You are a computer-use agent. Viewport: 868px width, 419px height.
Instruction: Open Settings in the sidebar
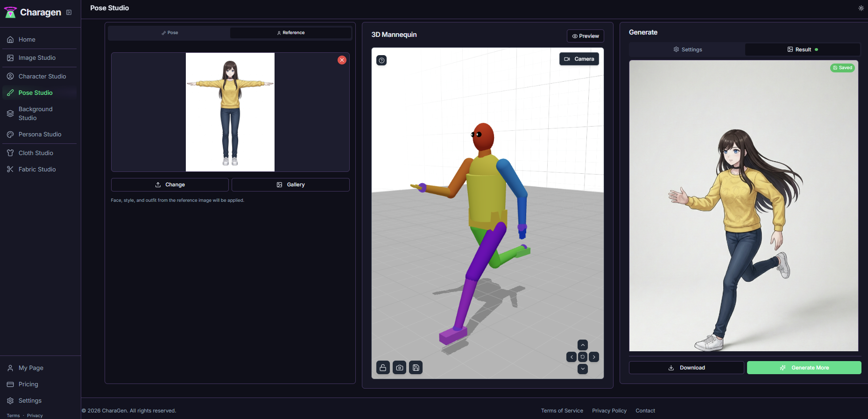[39, 401]
